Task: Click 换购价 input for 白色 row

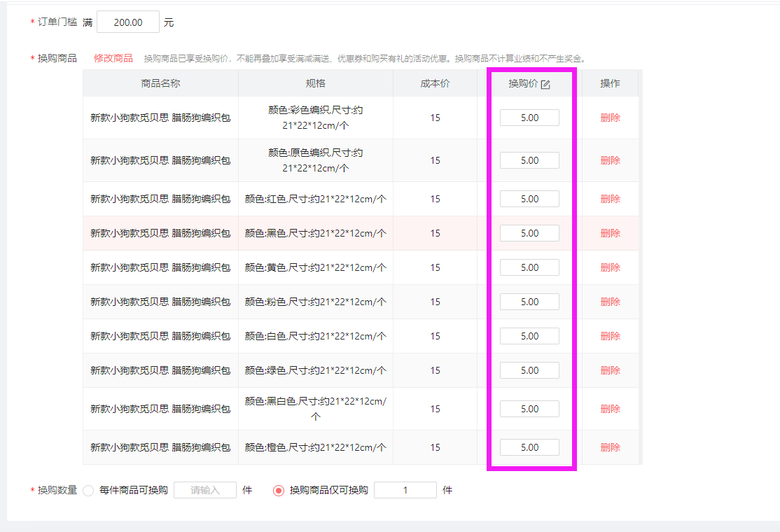Action: point(529,336)
